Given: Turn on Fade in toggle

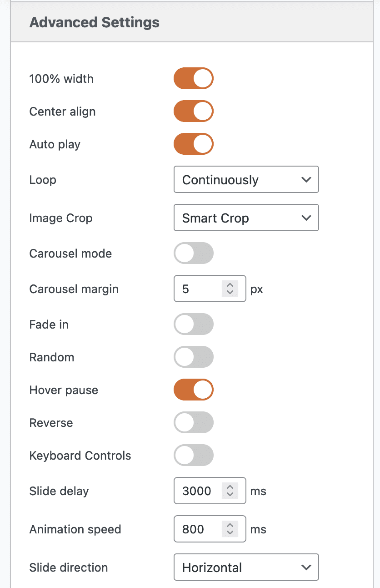Looking at the screenshot, I should point(193,324).
